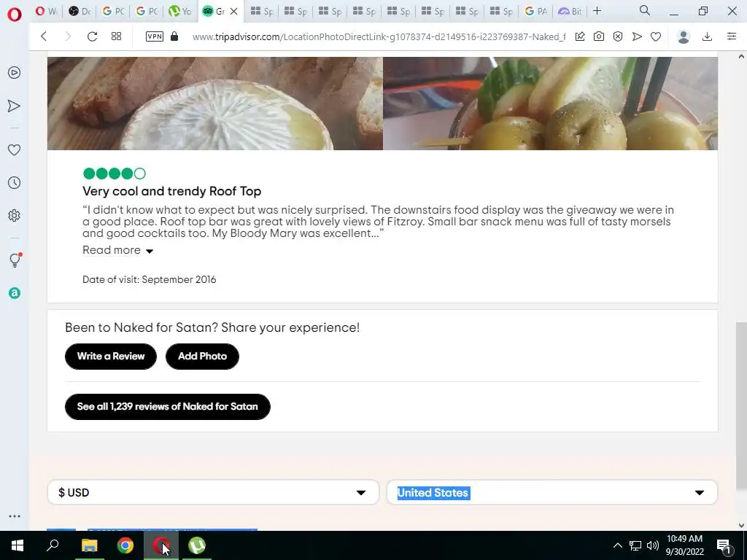
Task: Go back to the previous page
Action: 43,36
